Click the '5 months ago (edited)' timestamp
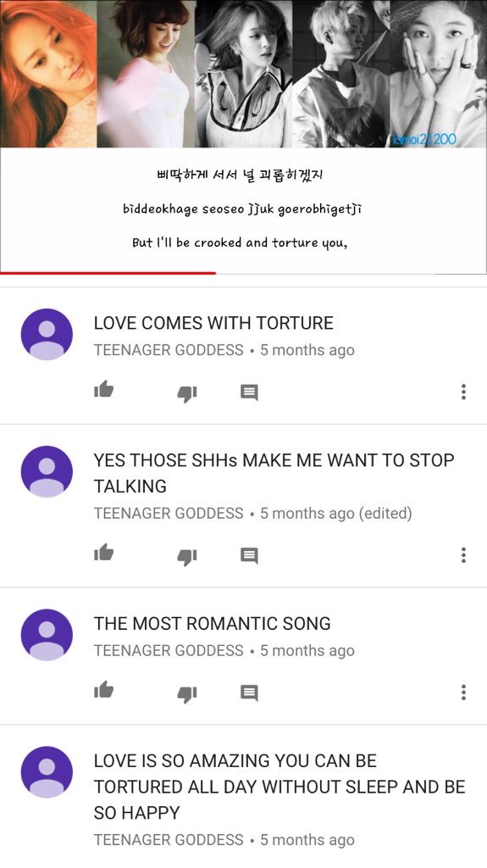487x868 pixels. coord(336,514)
